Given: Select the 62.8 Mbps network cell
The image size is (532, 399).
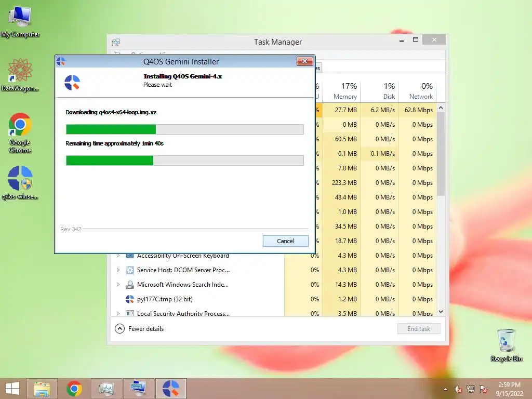Looking at the screenshot, I should pyautogui.click(x=417, y=110).
